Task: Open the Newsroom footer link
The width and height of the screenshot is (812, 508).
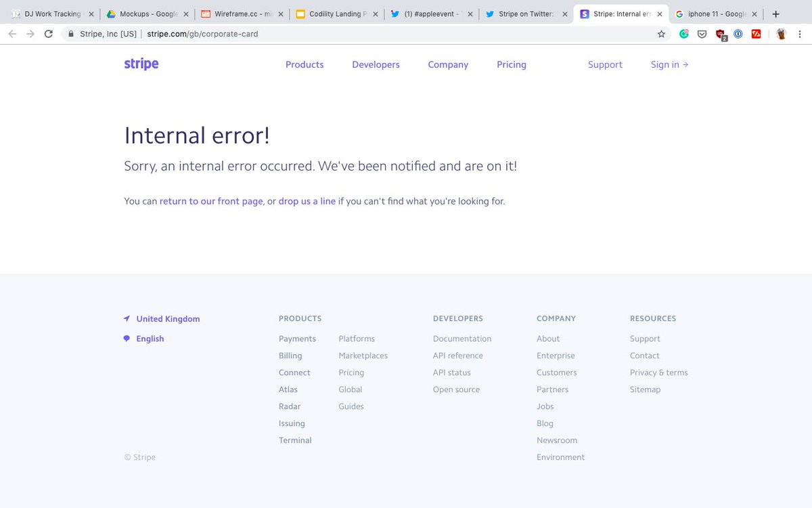Action: click(x=557, y=440)
